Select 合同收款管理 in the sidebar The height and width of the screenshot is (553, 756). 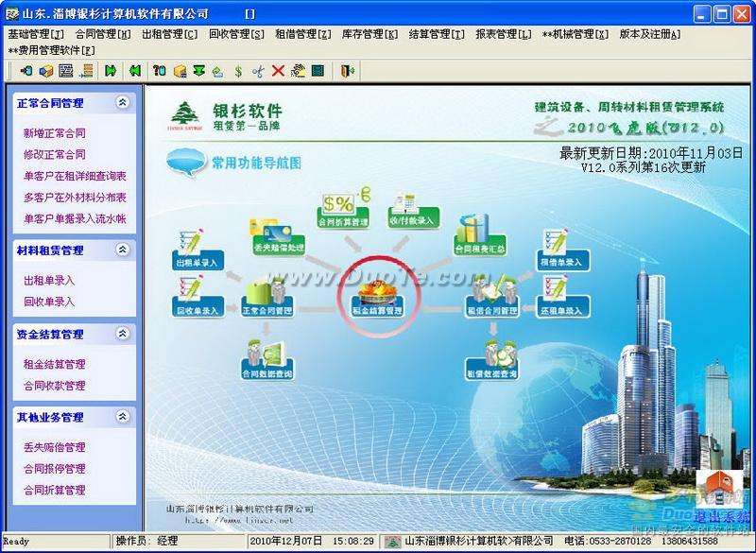click(x=55, y=386)
